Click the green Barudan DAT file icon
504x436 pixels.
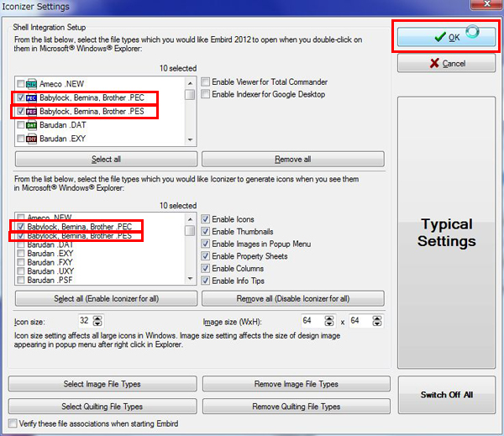pos(32,125)
